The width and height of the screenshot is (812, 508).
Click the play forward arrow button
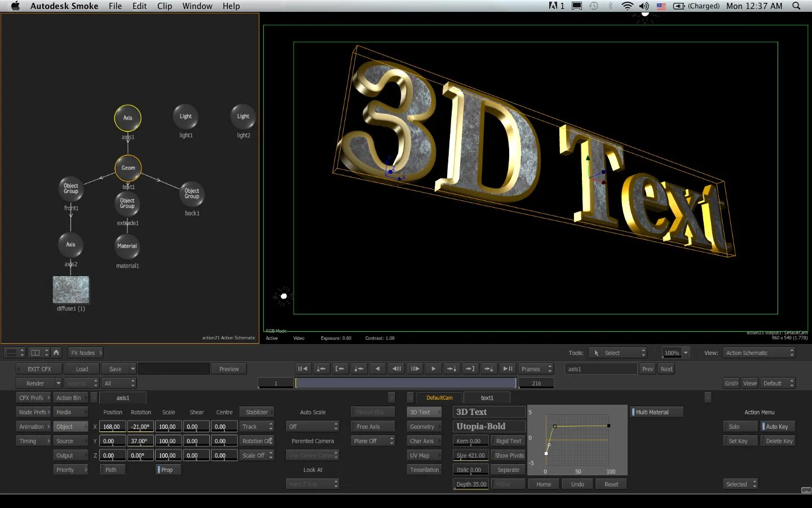[x=433, y=369]
